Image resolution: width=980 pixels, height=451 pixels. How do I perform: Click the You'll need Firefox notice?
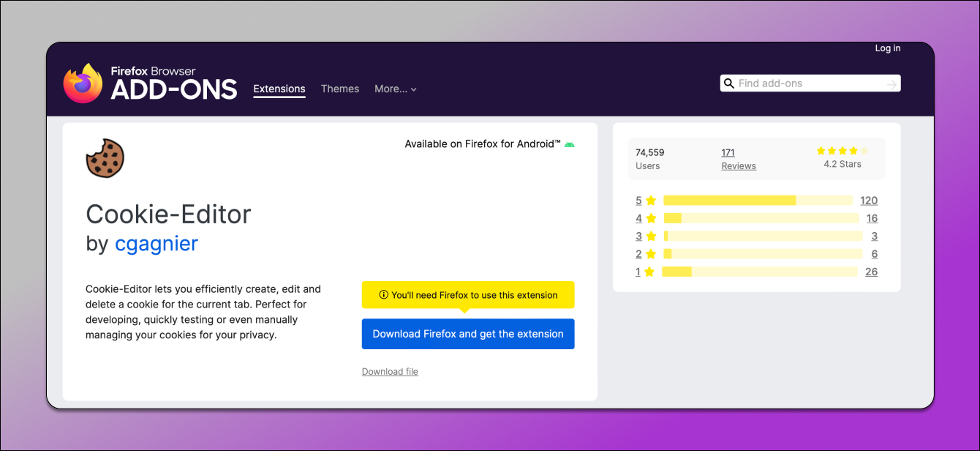(468, 295)
